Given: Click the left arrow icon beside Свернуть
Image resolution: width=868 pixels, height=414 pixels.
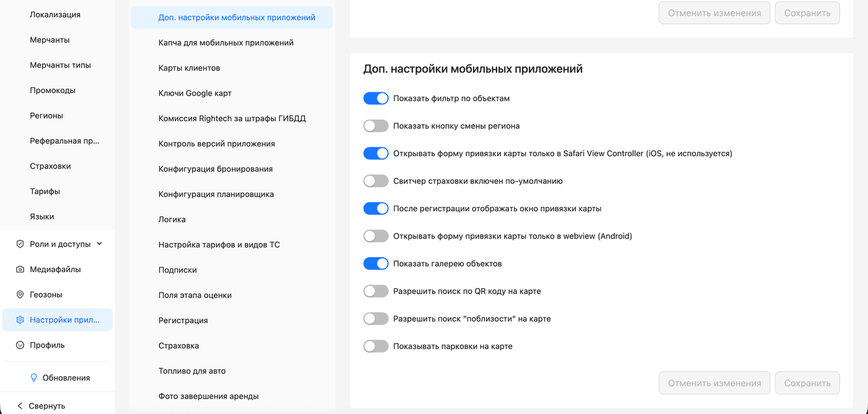Looking at the screenshot, I should pyautogui.click(x=20, y=406).
